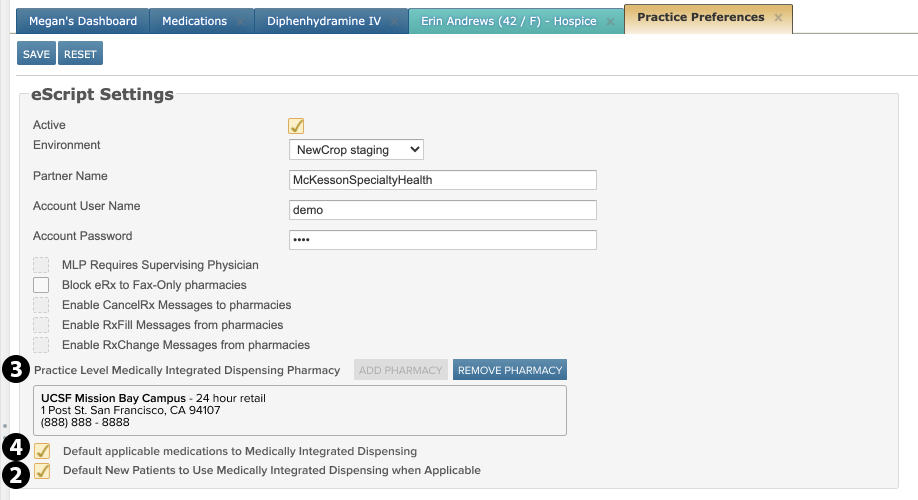918x500 pixels.
Task: Uncheck Default New Patients Medically Integrated Dispensing
Action: point(42,471)
